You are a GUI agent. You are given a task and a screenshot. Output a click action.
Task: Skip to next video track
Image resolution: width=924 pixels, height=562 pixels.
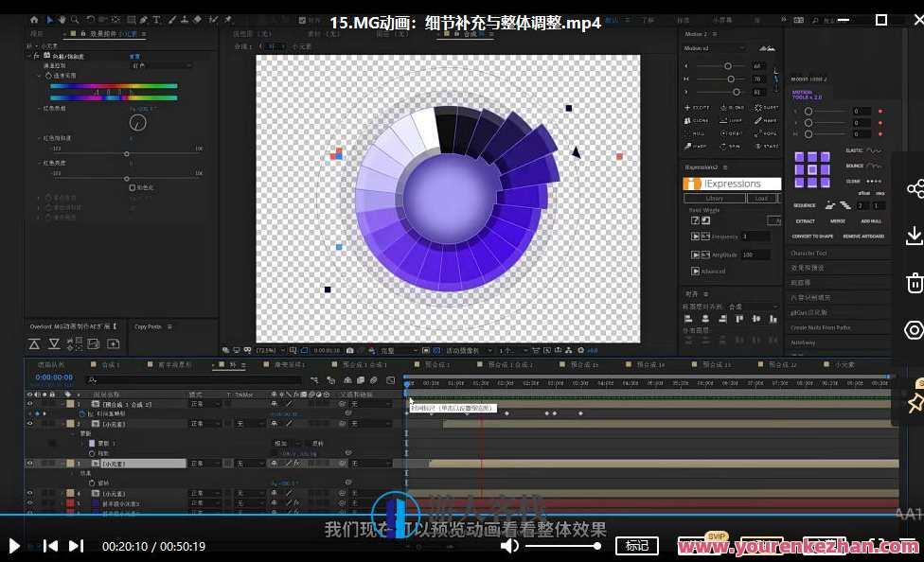coord(76,546)
